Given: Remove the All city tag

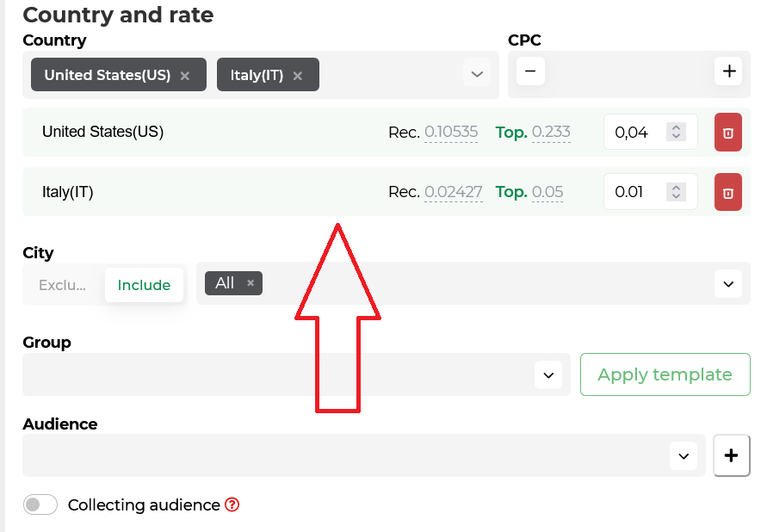Looking at the screenshot, I should (x=251, y=283).
